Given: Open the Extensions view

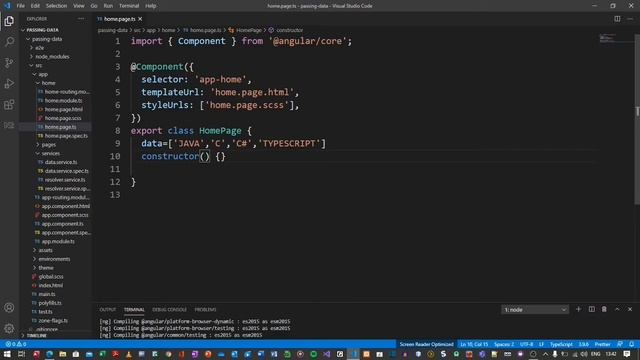Looking at the screenshot, I should coord(9,104).
